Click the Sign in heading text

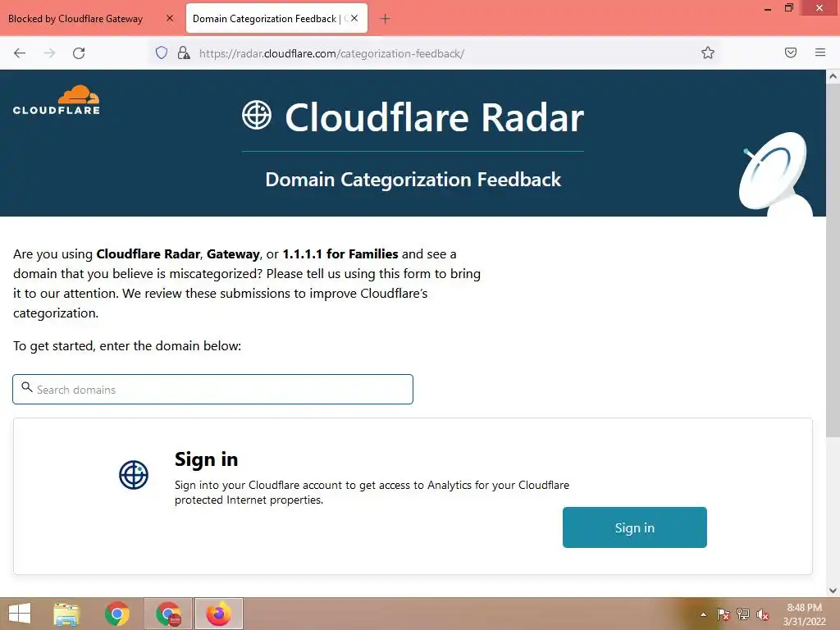(206, 459)
